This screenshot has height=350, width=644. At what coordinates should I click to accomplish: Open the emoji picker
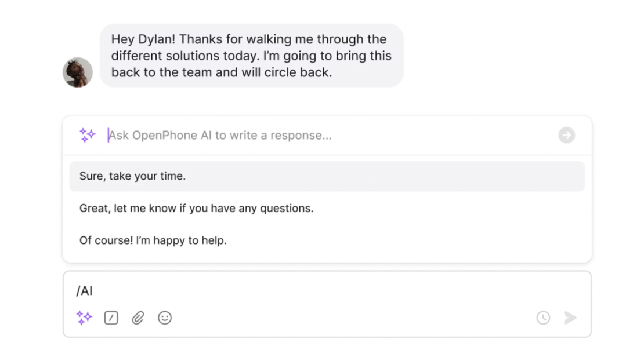164,318
